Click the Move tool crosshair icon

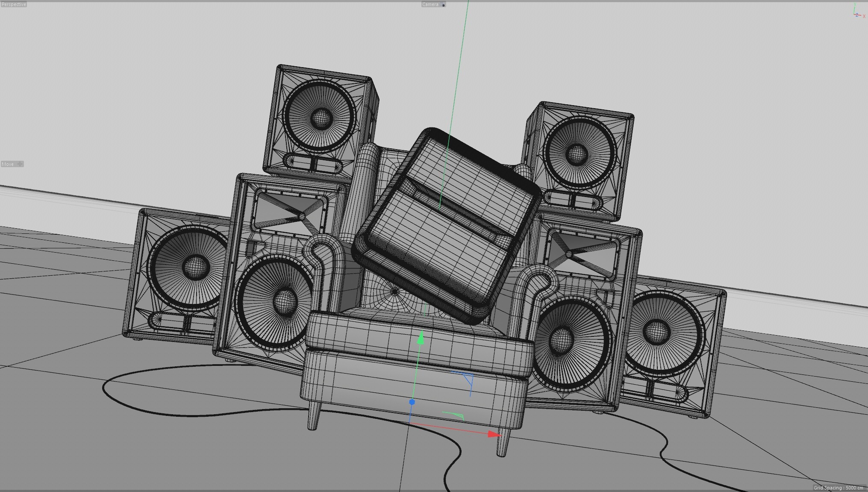(x=20, y=164)
